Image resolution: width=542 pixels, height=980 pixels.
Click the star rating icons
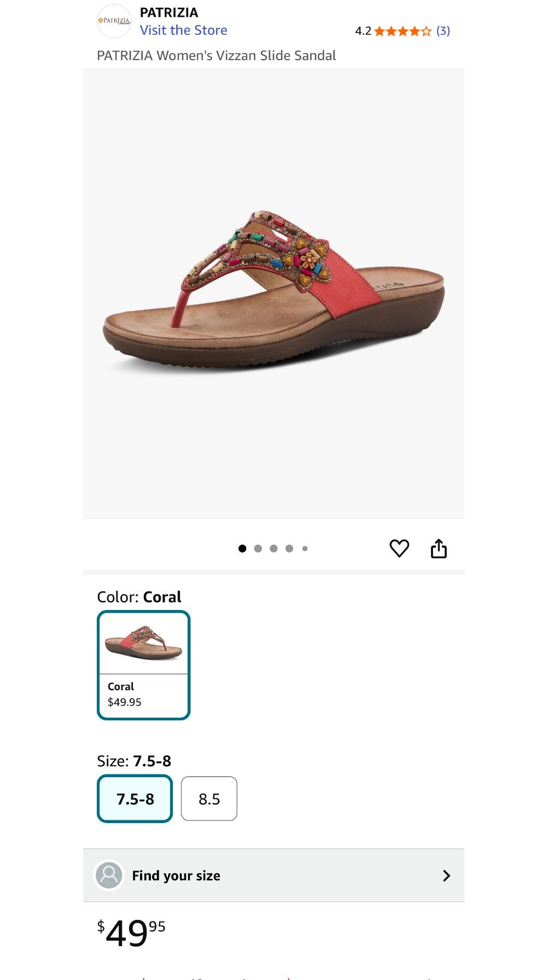click(x=403, y=31)
